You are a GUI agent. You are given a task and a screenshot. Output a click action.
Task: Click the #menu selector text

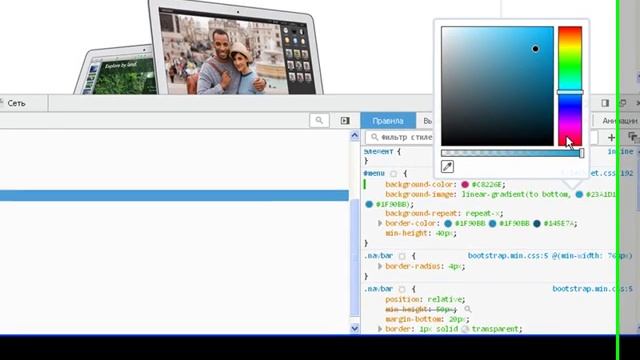pos(374,173)
